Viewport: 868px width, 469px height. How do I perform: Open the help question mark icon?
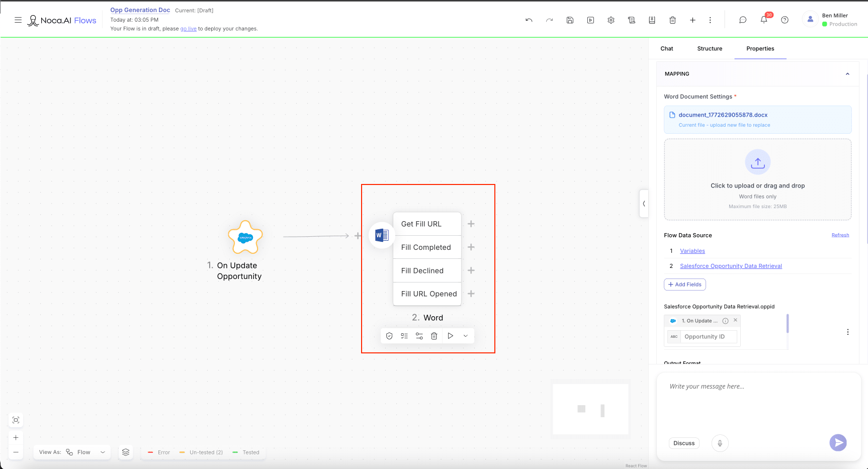pos(785,20)
